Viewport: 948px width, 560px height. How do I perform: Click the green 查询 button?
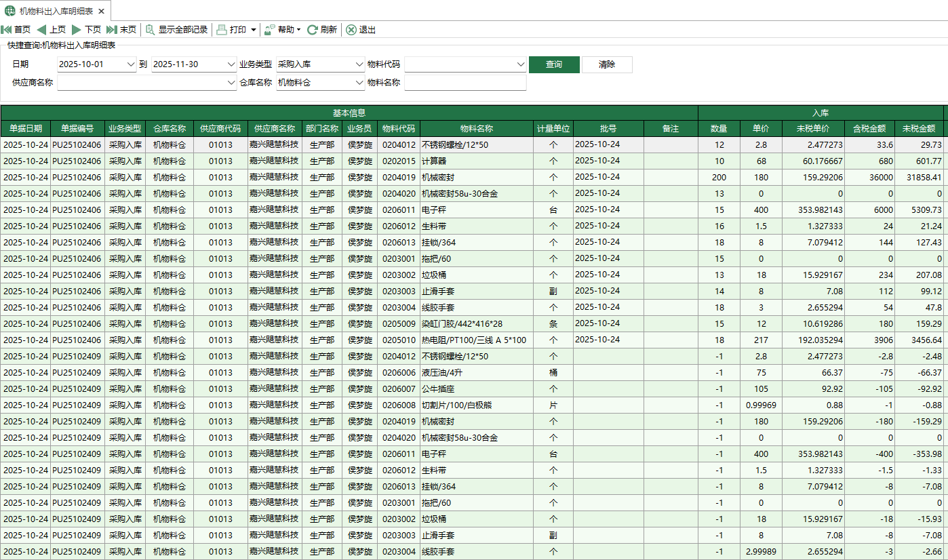pyautogui.click(x=554, y=64)
